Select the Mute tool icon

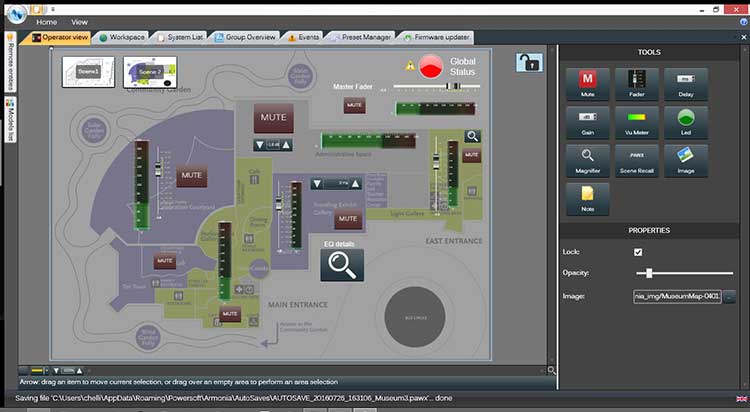[587, 84]
